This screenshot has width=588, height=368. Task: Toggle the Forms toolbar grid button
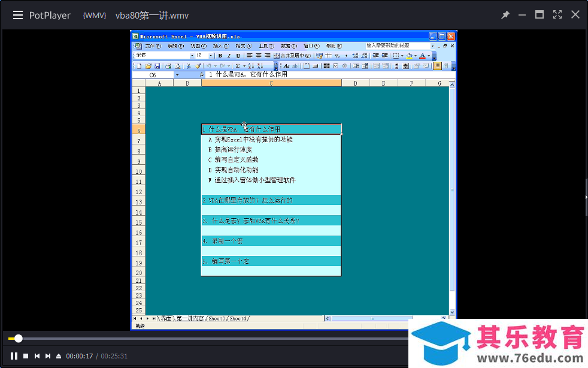coord(438,66)
